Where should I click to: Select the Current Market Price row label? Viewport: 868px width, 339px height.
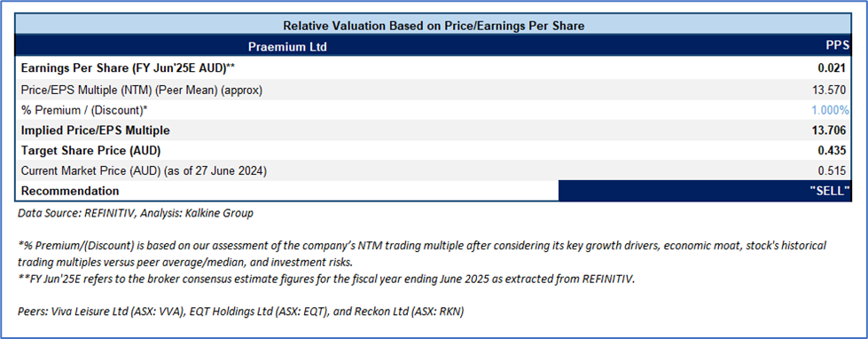pyautogui.click(x=144, y=171)
